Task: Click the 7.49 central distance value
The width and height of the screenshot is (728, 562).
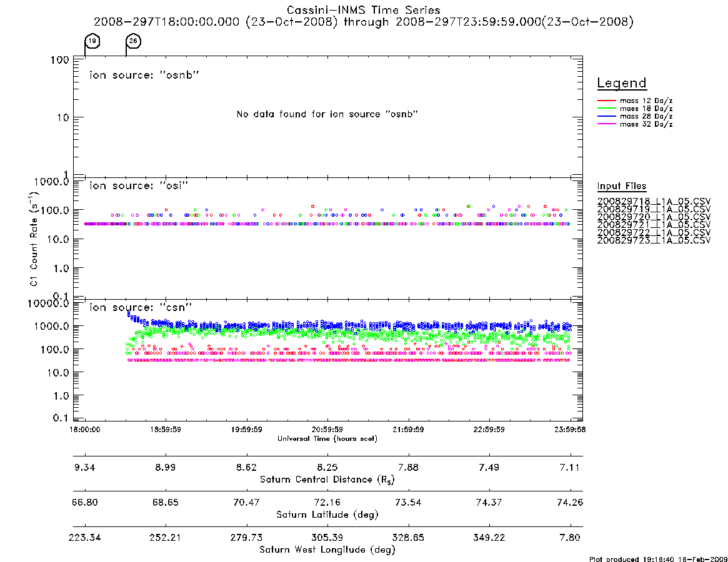Action: [x=489, y=467]
